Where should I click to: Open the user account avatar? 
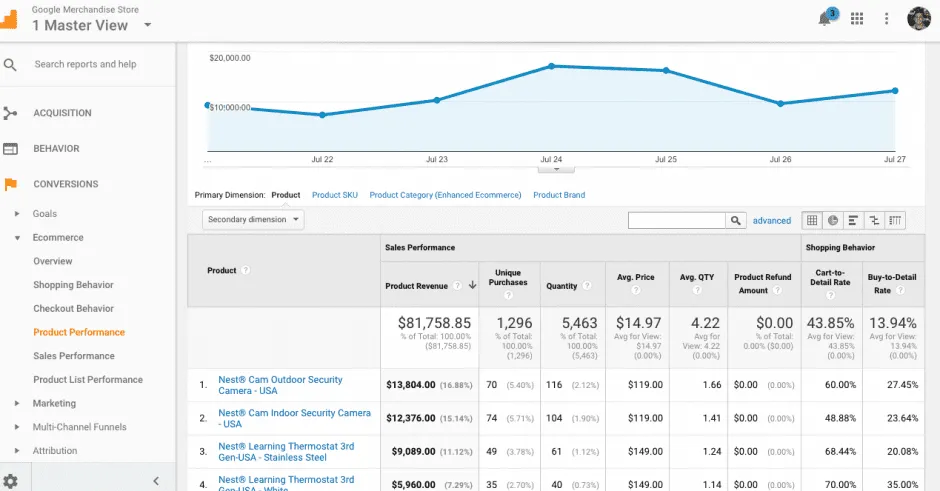click(918, 19)
